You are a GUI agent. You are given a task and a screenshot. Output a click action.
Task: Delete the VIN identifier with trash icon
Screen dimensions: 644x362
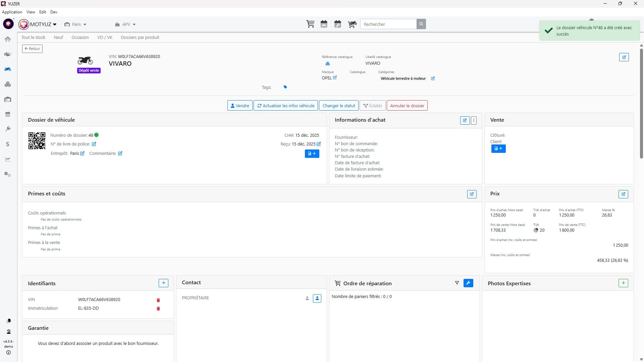point(158,300)
